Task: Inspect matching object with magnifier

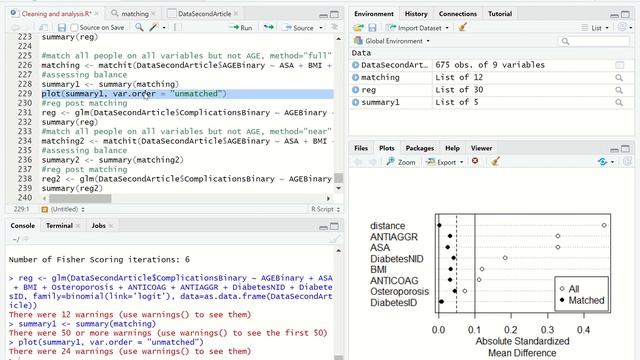Action: (619, 78)
